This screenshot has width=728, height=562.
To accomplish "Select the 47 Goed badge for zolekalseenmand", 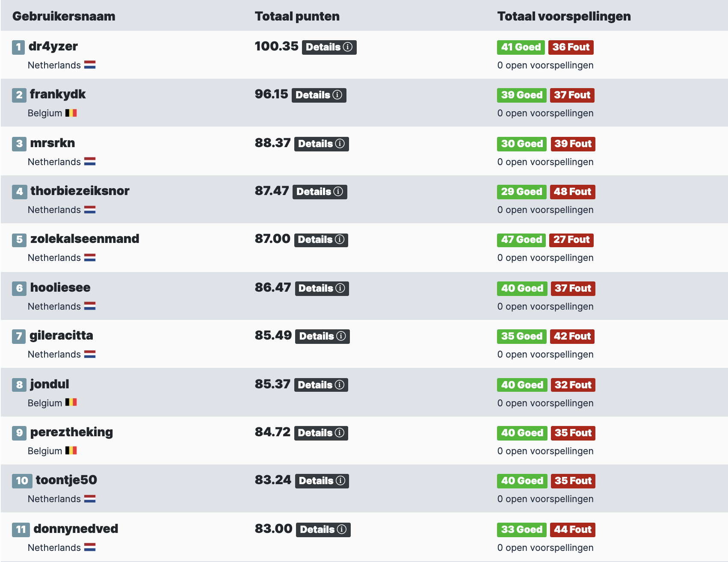I will pos(521,240).
